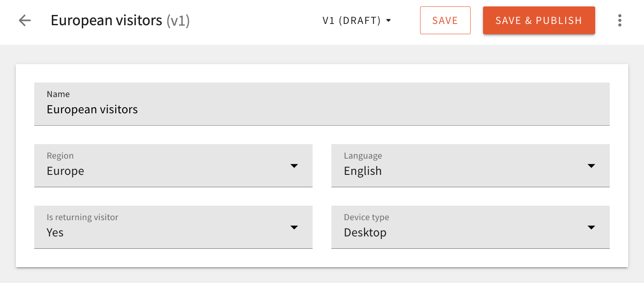Click the Europe value in Region field
This screenshot has height=283, width=644.
click(65, 171)
